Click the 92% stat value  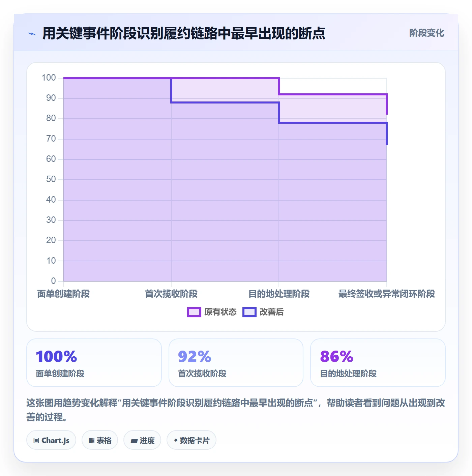coord(195,356)
